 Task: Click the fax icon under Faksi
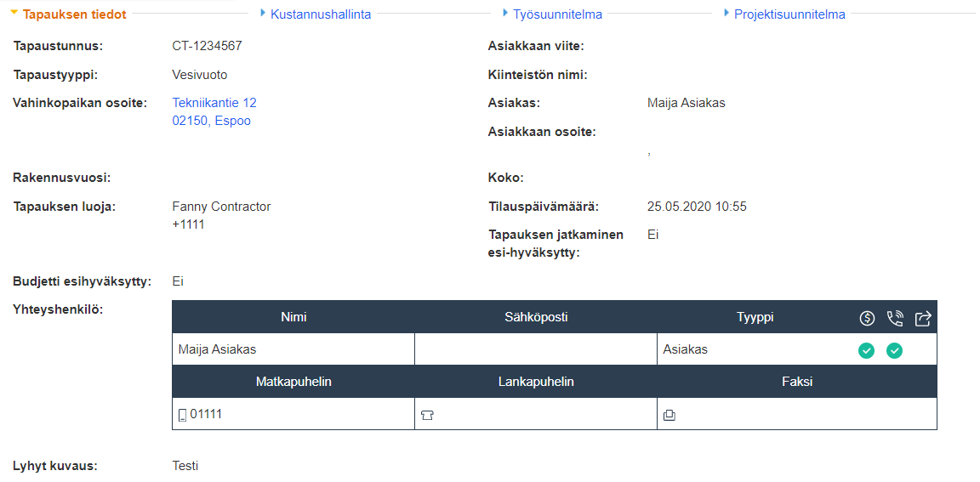click(x=669, y=416)
